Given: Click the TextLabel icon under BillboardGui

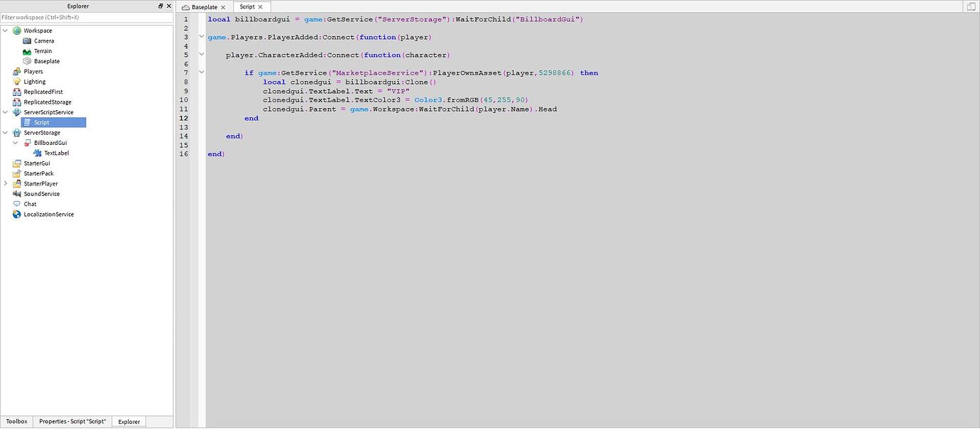Looking at the screenshot, I should (36, 153).
